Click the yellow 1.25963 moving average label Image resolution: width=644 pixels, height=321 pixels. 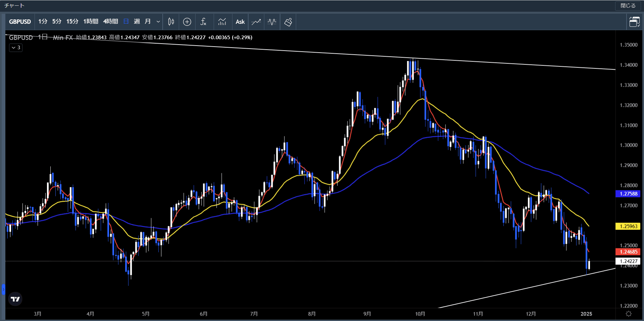coord(628,226)
